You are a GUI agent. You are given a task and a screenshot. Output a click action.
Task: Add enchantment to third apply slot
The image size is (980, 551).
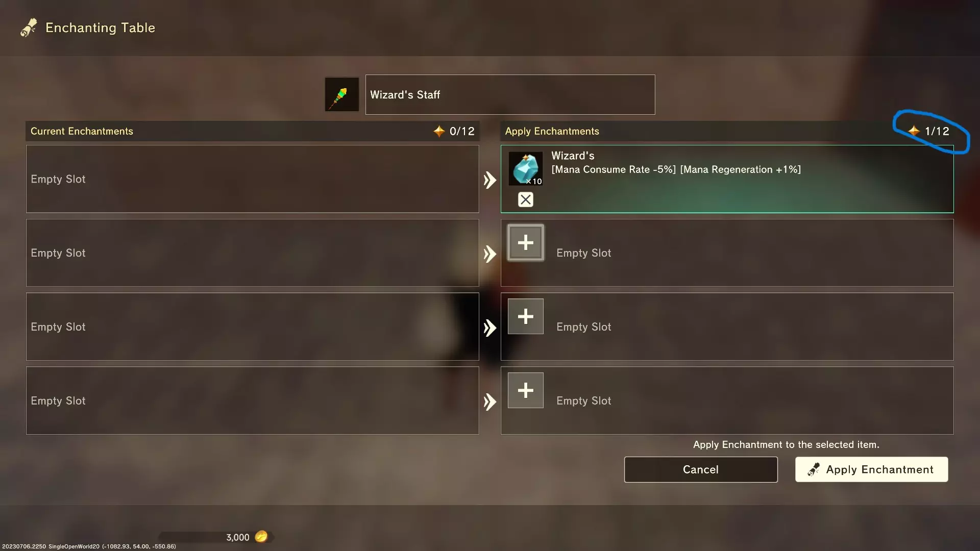coord(526,316)
